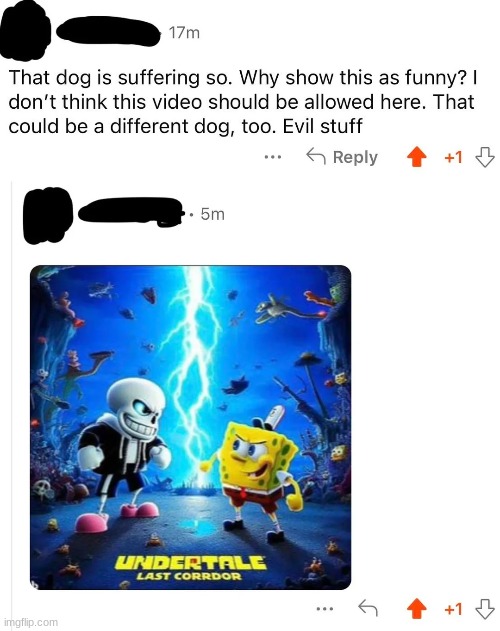Downvote the comment about the suffering dog

coord(485,157)
